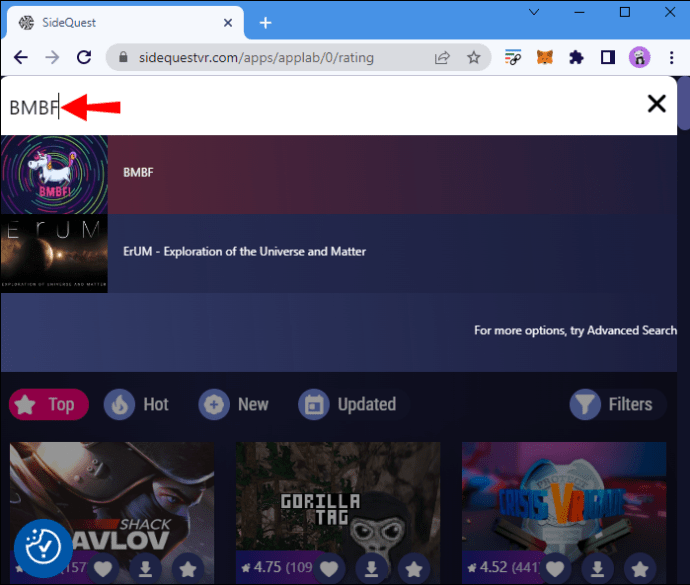View site lock information in address bar
Viewport: 690px width, 585px height.
click(123, 57)
